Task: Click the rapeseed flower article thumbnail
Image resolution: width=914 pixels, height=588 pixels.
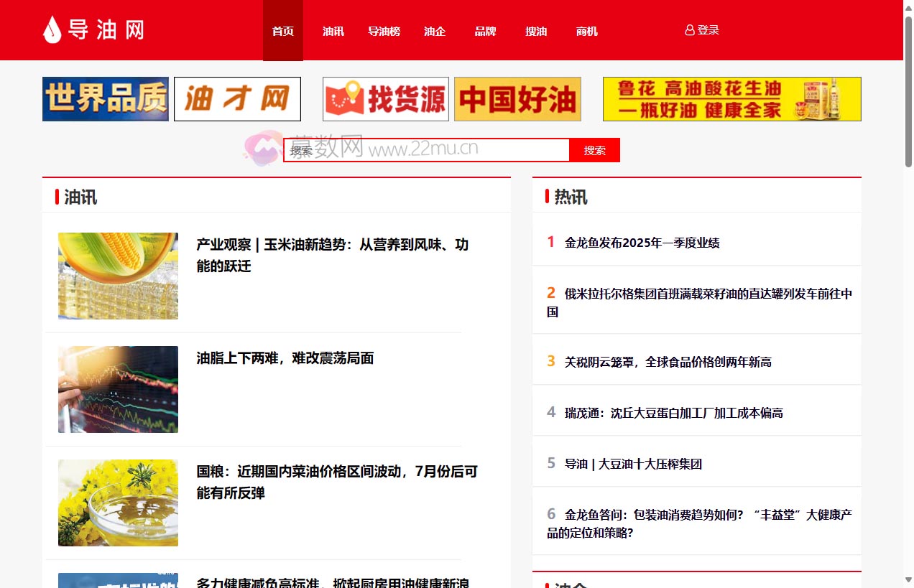Action: 118,503
